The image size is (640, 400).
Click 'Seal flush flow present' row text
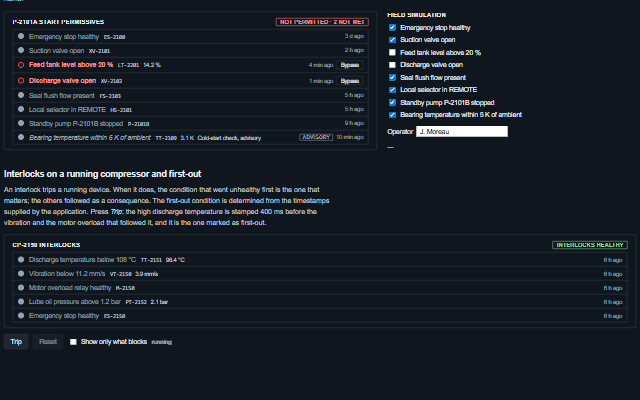click(x=62, y=96)
